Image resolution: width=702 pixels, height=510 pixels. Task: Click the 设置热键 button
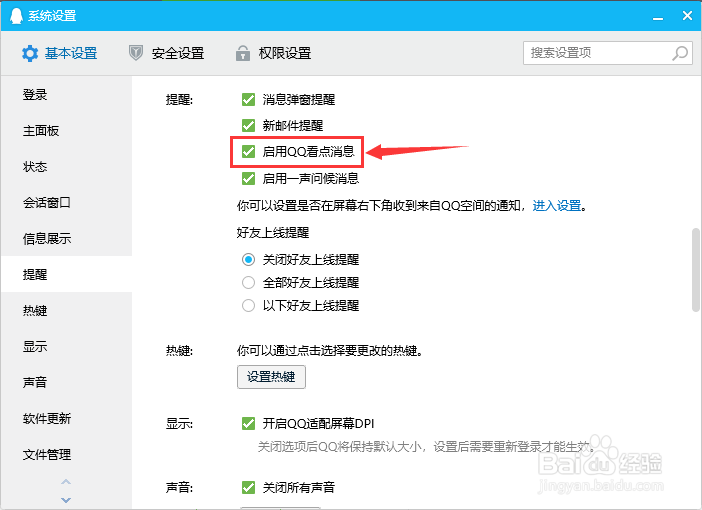click(x=271, y=377)
